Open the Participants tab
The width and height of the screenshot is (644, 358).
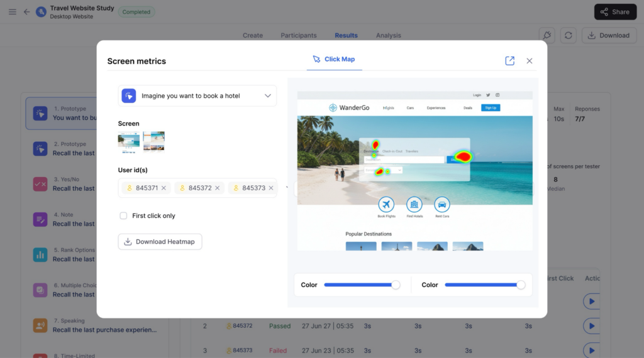pyautogui.click(x=299, y=35)
